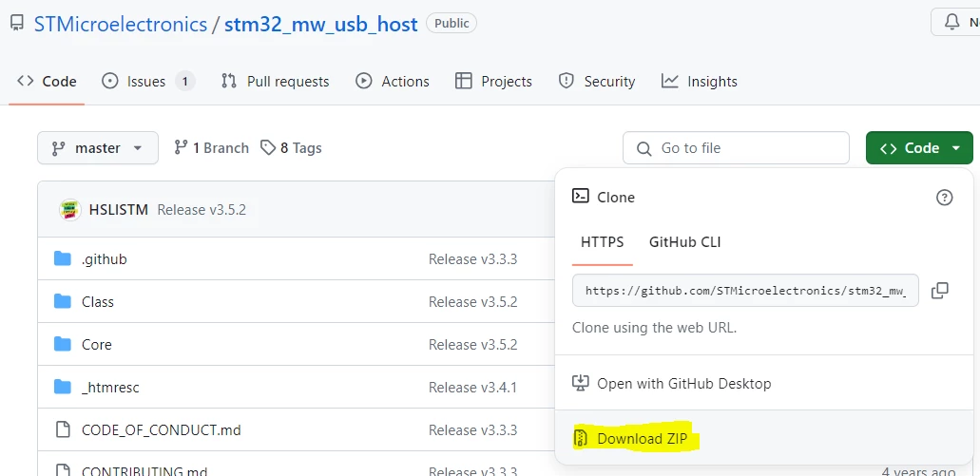Open the Projects tab
The image size is (980, 476).
493,82
